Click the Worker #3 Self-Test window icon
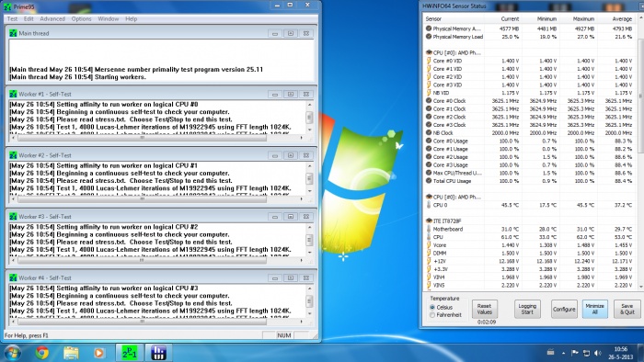Viewport: 644px width, 362px height. [x=13, y=217]
